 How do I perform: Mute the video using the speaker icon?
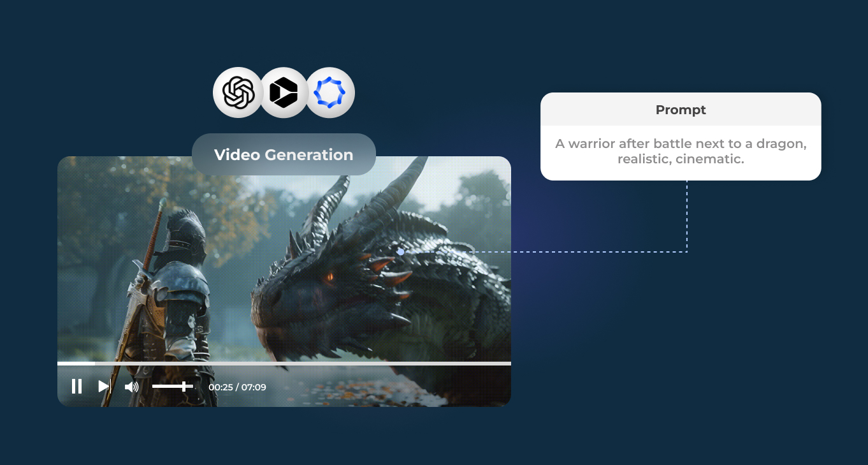[131, 386]
